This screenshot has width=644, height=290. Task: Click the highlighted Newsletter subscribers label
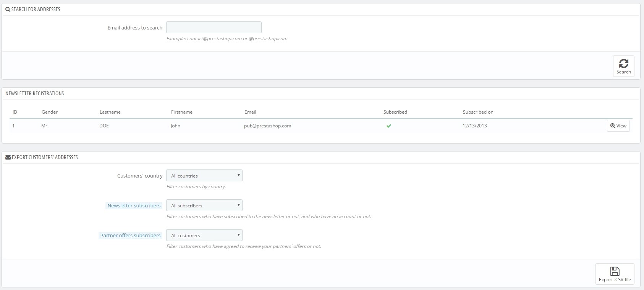[134, 205]
